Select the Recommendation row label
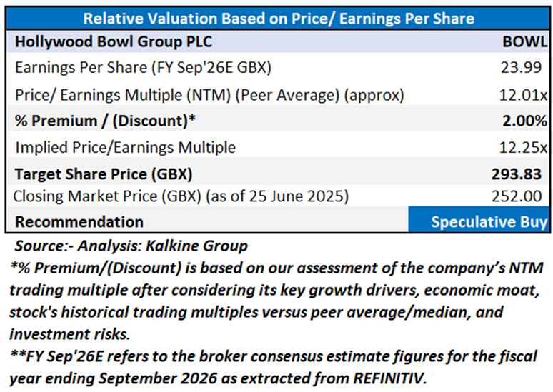Viewport: 553px width, 392px height. click(79, 221)
